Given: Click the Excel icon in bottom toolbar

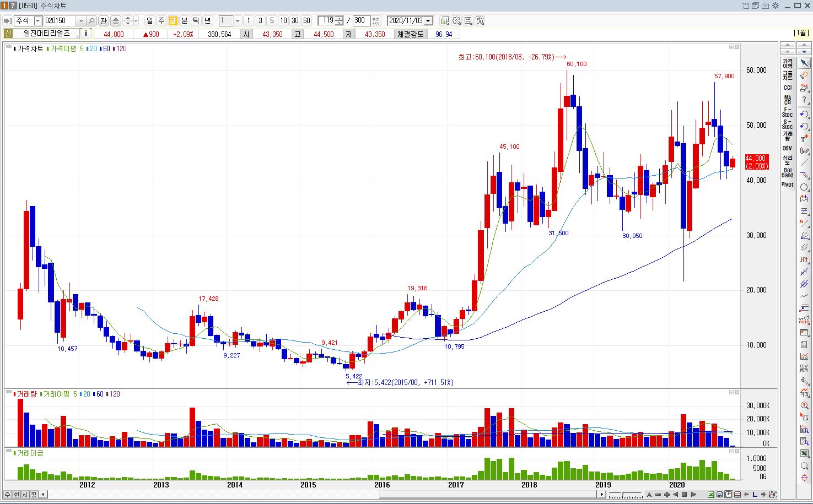Looking at the screenshot, I should point(711,495).
